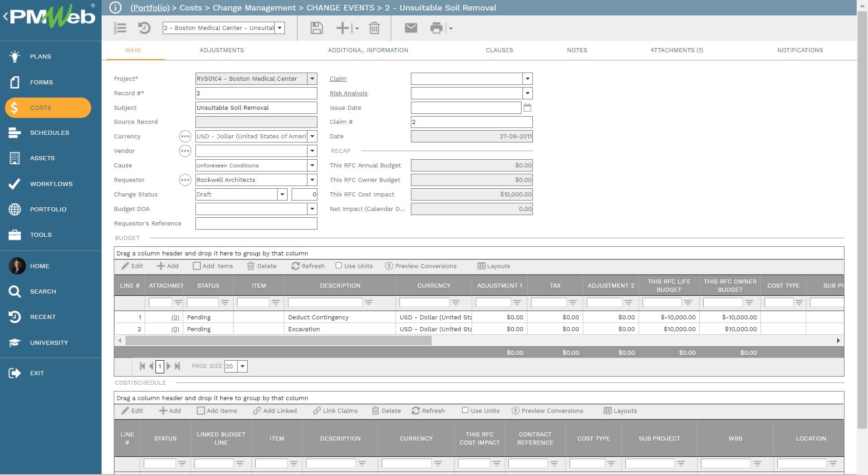
Task: Click into the Subject input field
Action: tap(256, 108)
